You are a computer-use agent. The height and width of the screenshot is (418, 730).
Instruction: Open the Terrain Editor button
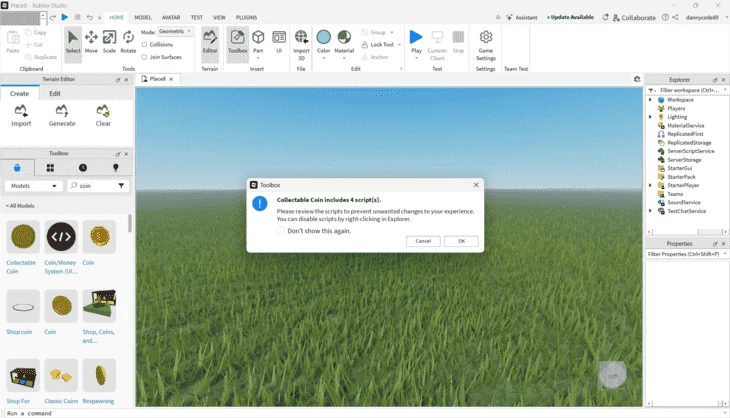[x=210, y=42]
